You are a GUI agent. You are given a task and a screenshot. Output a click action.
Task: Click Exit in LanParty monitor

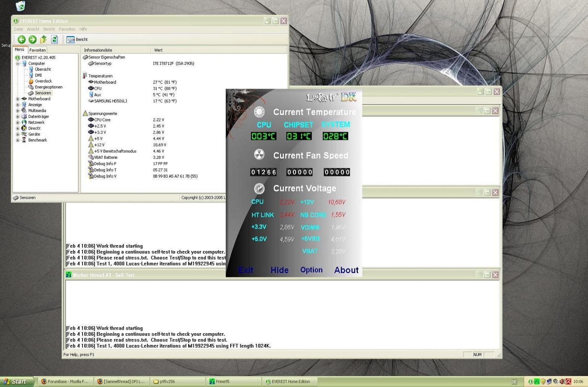[x=246, y=270]
